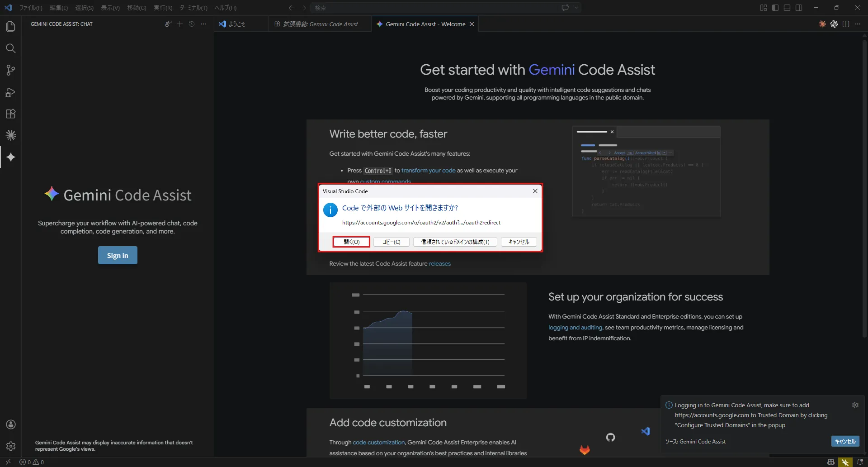The image size is (868, 467).
Task: Open the 表示(V) menu
Action: point(110,8)
